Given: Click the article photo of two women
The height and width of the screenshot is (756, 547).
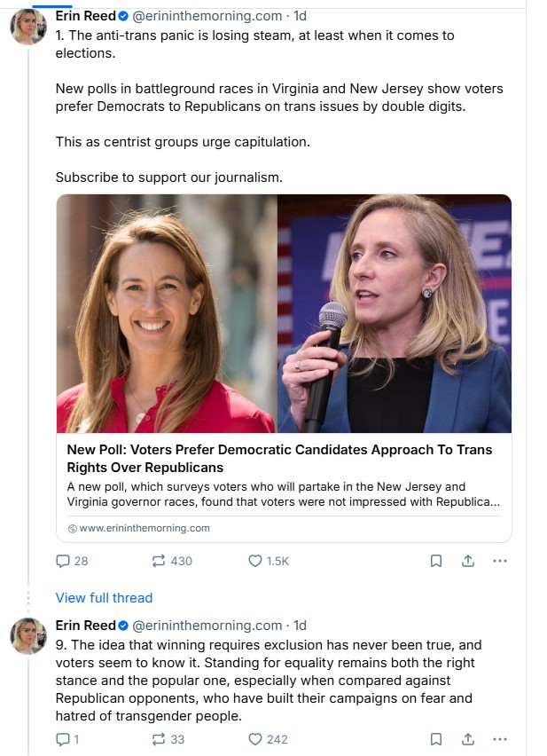Looking at the screenshot, I should 284,314.
